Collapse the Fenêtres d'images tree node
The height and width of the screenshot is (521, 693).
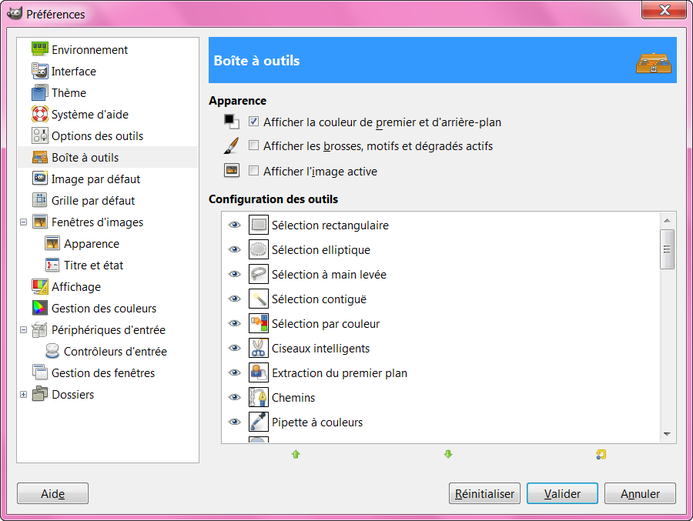coord(23,222)
